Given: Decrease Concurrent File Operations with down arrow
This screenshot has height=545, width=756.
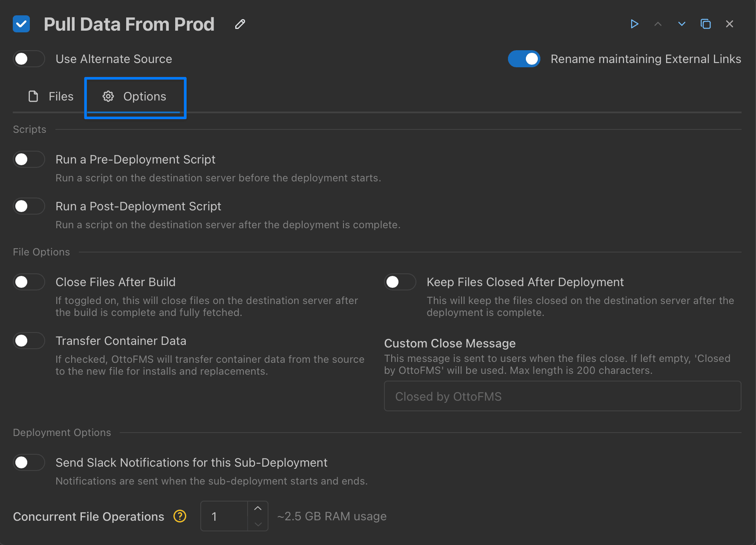Looking at the screenshot, I should coord(258,524).
